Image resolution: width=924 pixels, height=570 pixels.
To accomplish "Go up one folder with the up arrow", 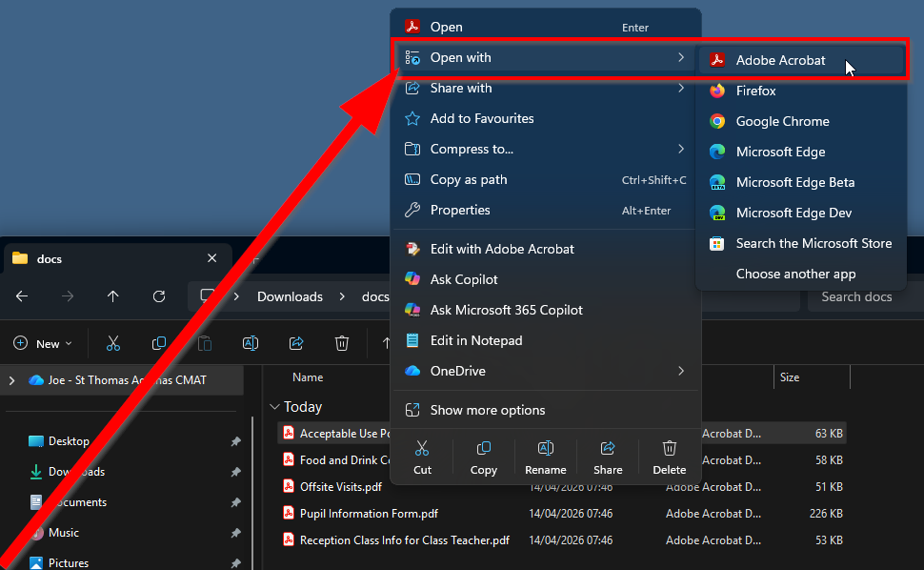I will click(x=113, y=296).
